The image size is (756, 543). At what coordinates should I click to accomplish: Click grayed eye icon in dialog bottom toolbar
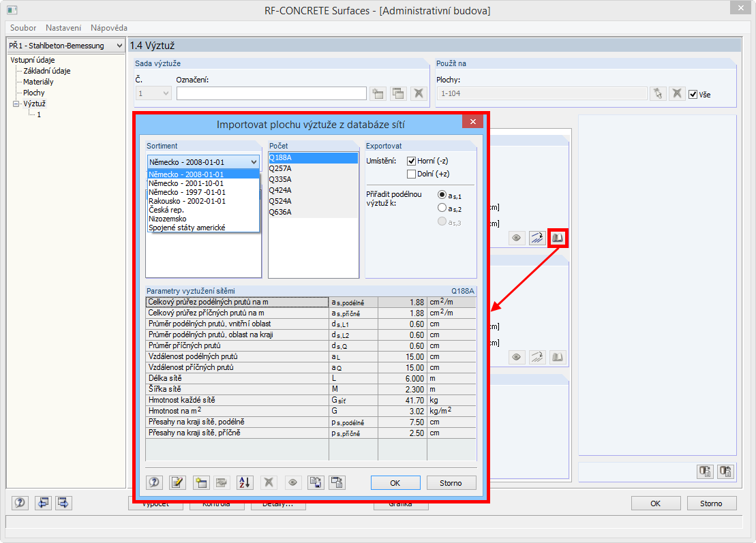pyautogui.click(x=292, y=482)
